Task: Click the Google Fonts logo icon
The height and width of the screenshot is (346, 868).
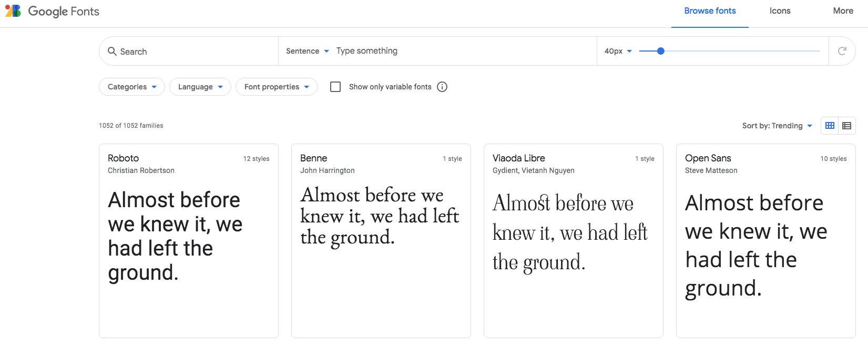Action: point(13,11)
